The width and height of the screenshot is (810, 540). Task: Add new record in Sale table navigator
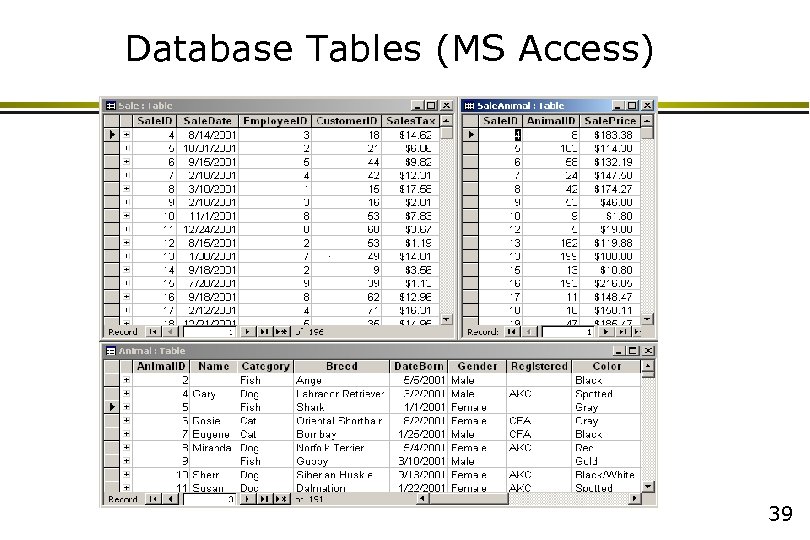coord(281,331)
